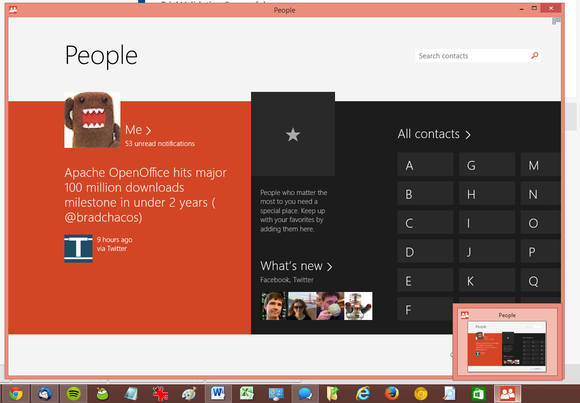This screenshot has width=580, height=403.
Task: Select the I letter tile
Action: pos(487,222)
